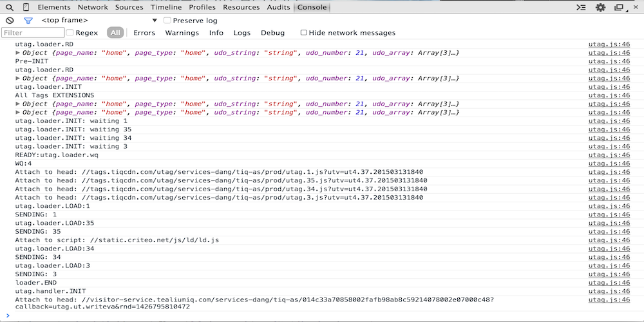The image size is (644, 322).
Task: Open the Audits tab
Action: (x=278, y=7)
